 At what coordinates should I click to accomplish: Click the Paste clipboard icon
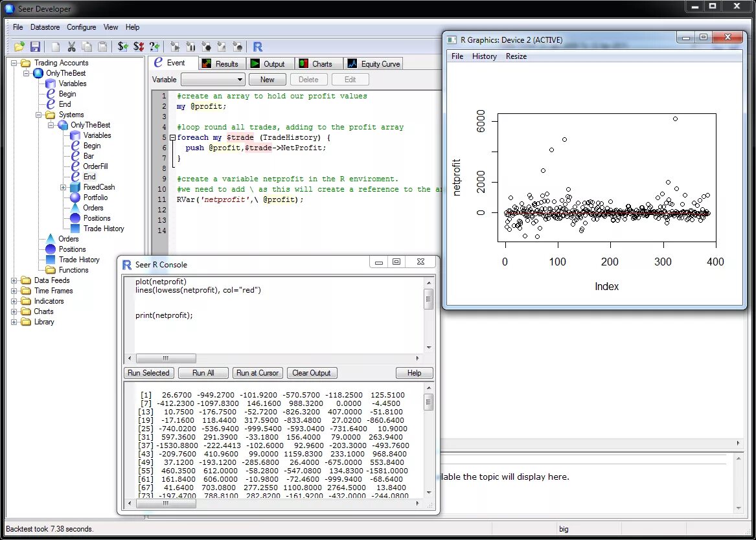click(x=102, y=46)
